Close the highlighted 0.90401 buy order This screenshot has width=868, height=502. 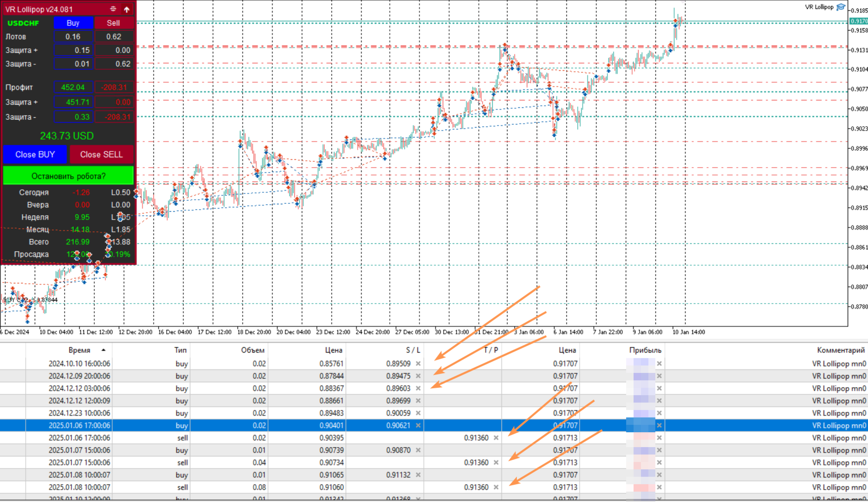pyautogui.click(x=659, y=425)
